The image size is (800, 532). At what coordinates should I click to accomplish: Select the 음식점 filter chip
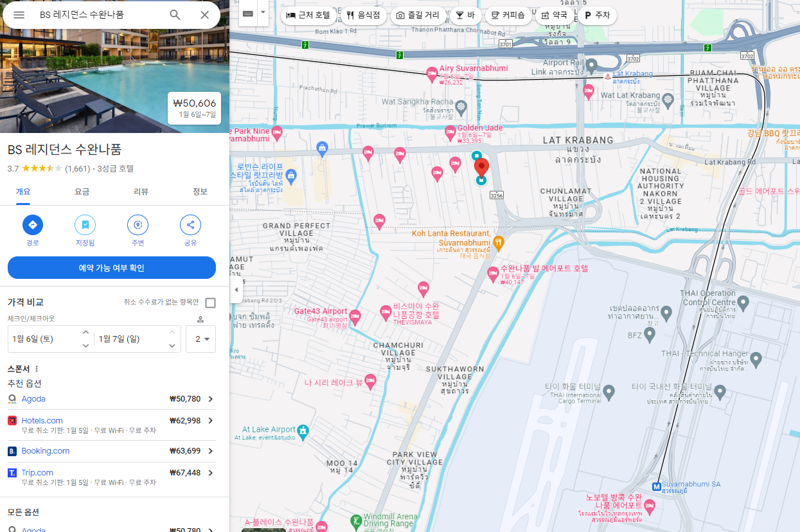click(363, 15)
